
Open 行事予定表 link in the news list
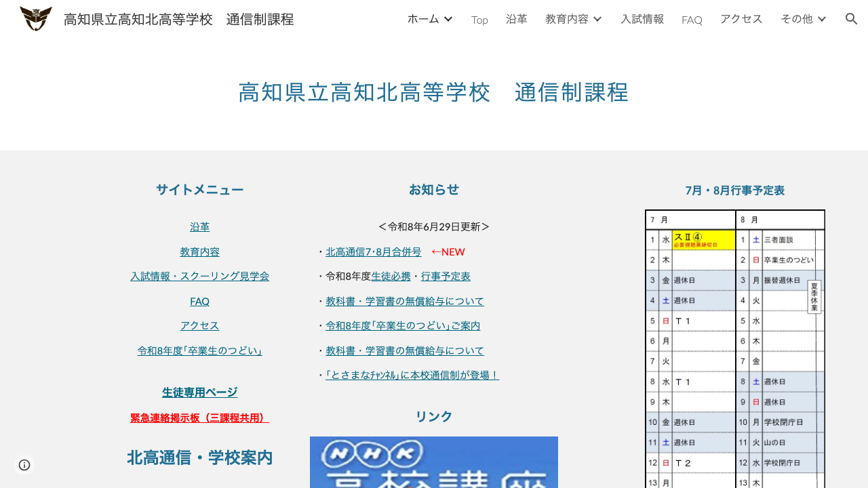point(446,276)
